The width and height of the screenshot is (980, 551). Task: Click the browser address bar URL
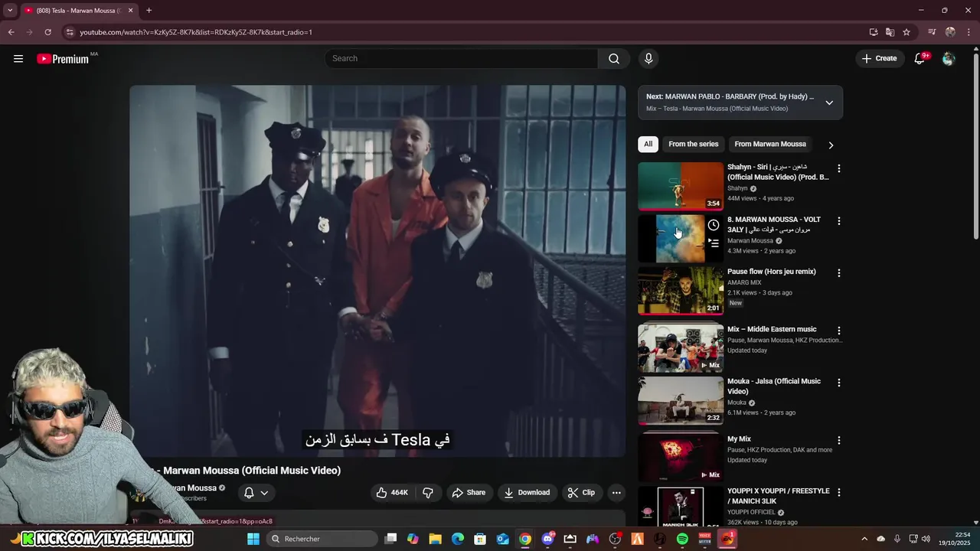coord(196,32)
